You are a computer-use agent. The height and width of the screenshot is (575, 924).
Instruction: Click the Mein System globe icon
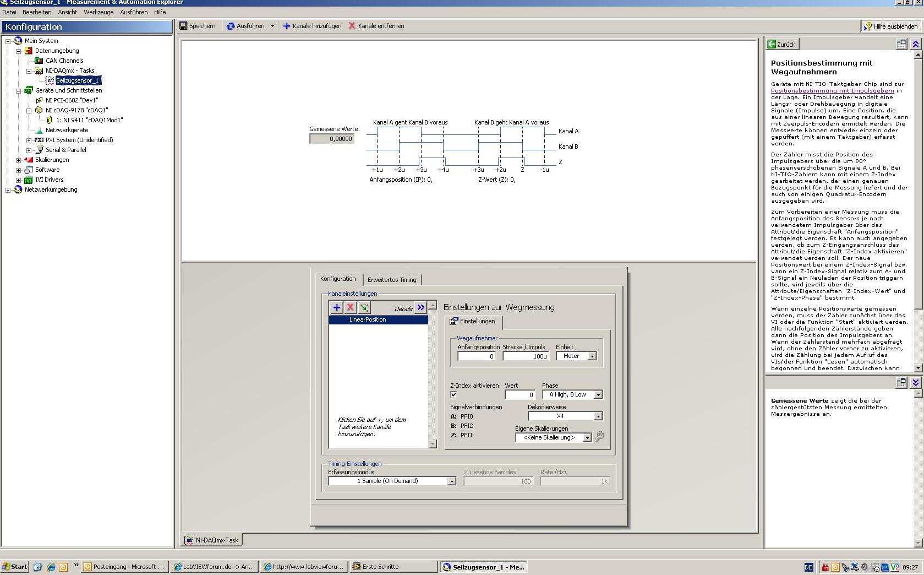point(18,41)
